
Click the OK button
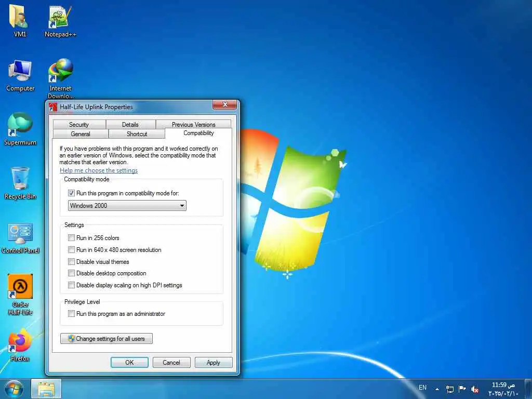(x=129, y=362)
